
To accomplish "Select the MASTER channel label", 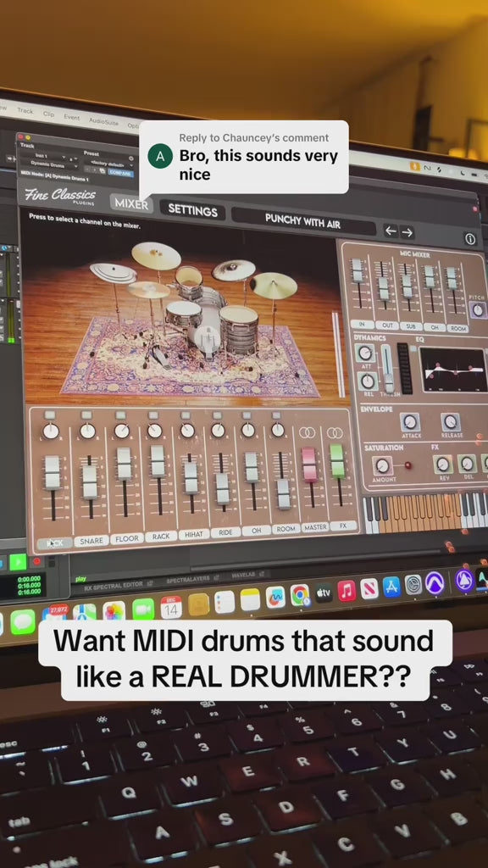I will 315,527.
